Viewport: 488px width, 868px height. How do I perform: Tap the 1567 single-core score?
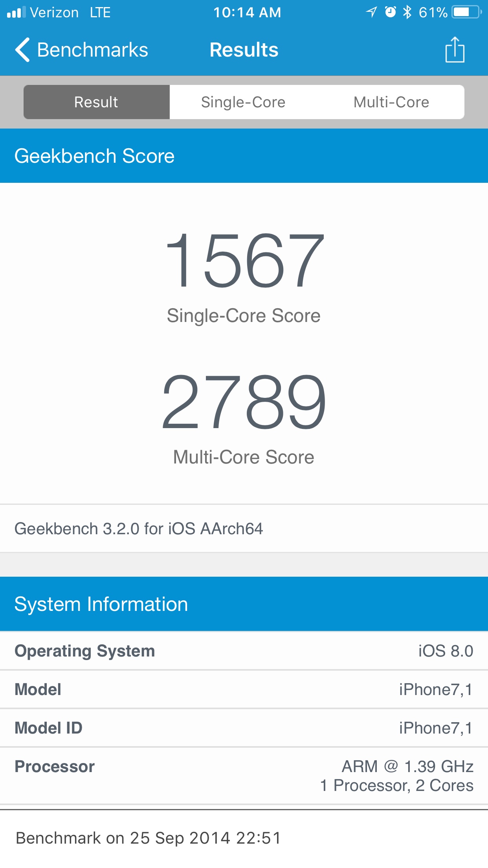[244, 260]
